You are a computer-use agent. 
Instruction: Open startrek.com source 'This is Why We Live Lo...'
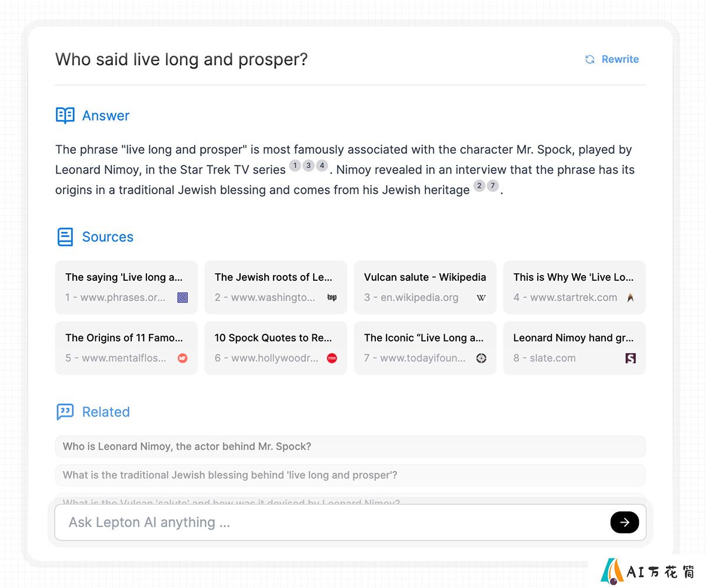tap(574, 287)
